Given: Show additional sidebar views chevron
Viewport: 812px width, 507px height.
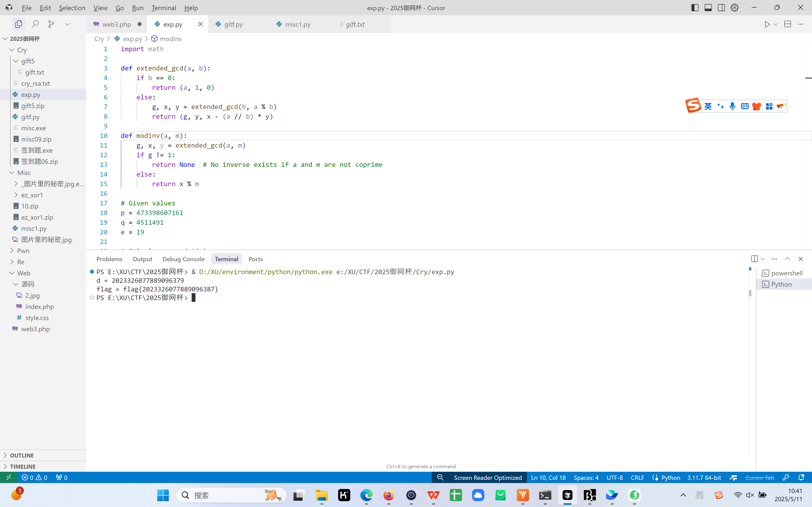Looking at the screenshot, I should (x=68, y=24).
